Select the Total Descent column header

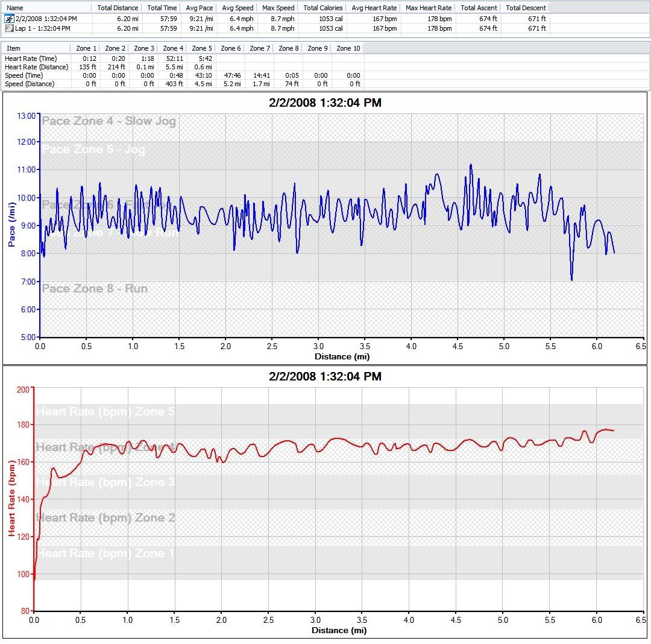(526, 8)
